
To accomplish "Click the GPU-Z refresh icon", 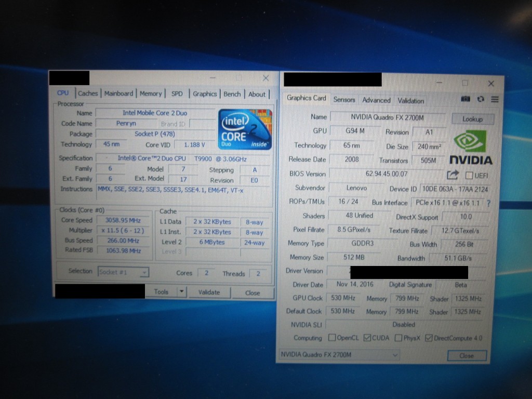I will click(x=481, y=99).
